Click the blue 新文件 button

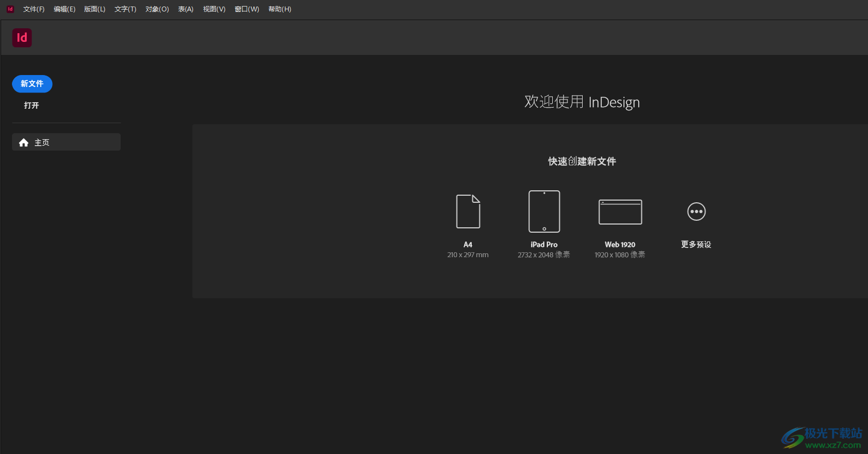32,84
